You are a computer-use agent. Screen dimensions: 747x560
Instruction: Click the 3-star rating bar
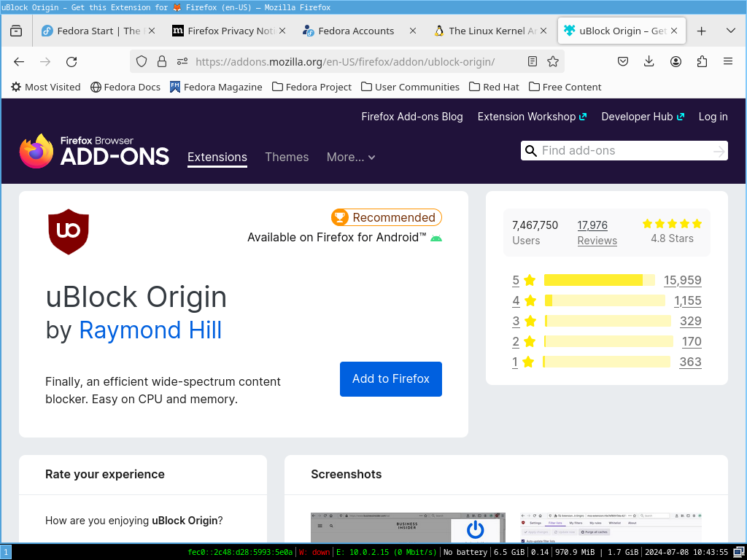[x=608, y=321]
